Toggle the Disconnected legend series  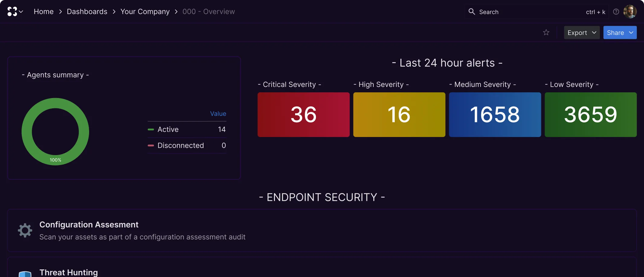click(181, 145)
